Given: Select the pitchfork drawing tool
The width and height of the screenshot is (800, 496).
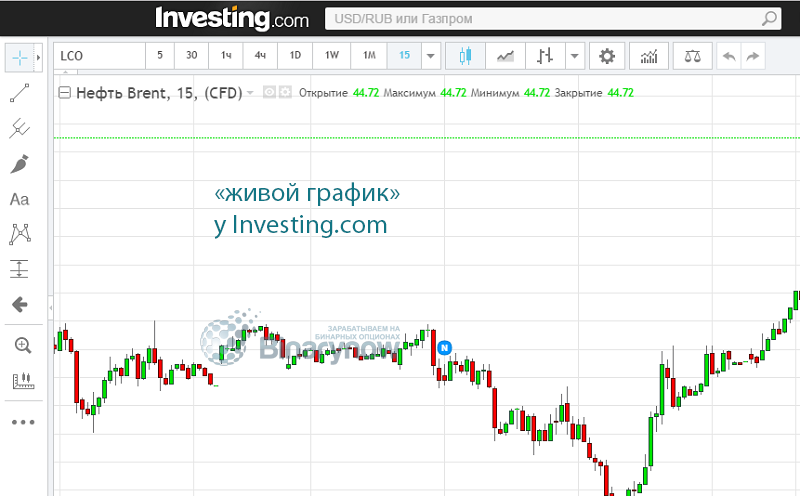Looking at the screenshot, I should coord(20,128).
